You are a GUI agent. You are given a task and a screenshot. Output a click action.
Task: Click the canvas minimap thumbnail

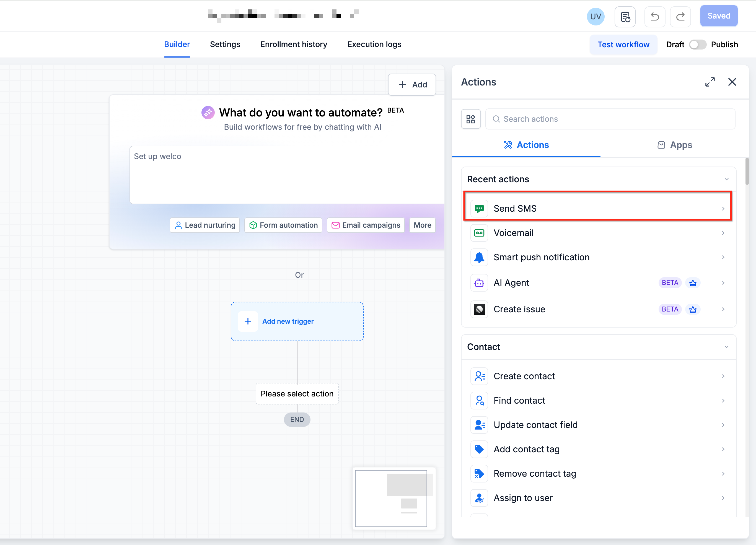[x=394, y=498]
